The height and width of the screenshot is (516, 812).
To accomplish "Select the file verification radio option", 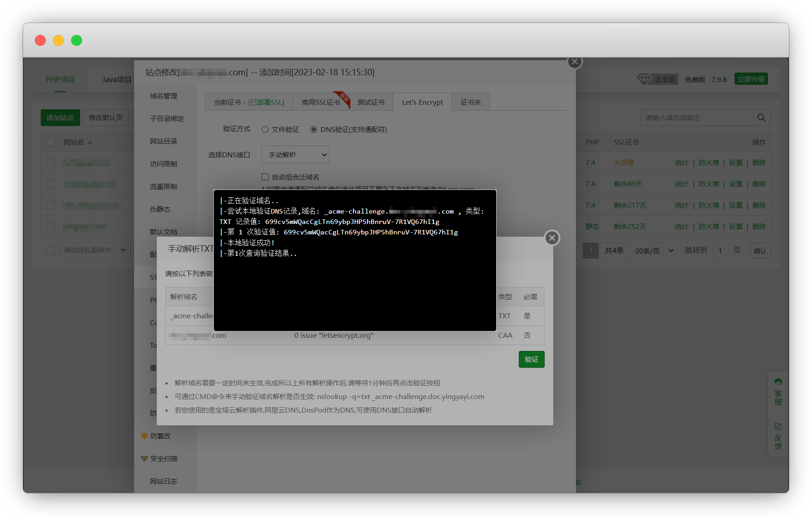I will (x=265, y=130).
